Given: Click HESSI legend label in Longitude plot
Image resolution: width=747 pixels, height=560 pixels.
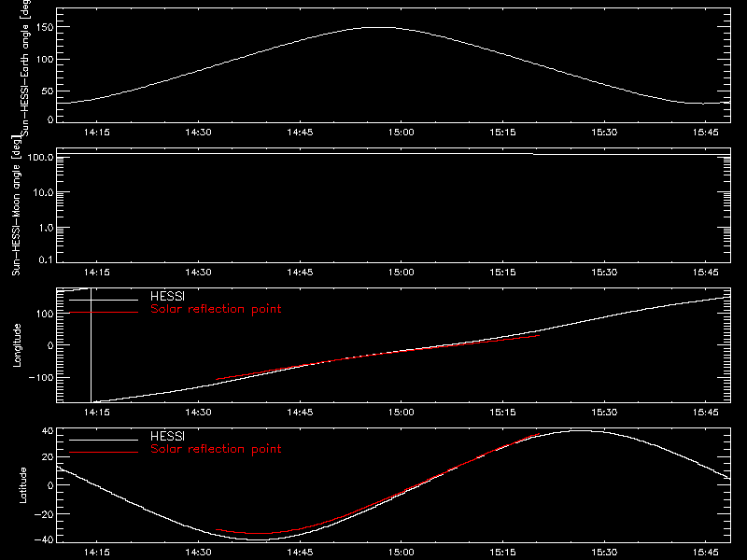Looking at the screenshot, I should click(x=167, y=296).
